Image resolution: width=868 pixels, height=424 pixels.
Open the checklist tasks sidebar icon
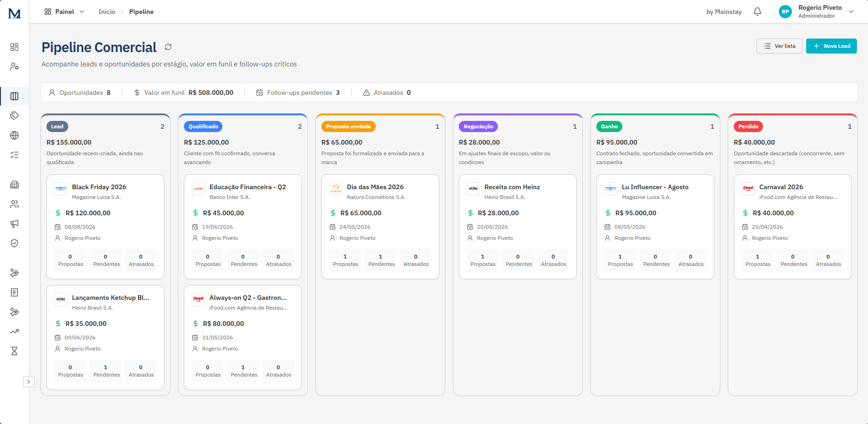[x=14, y=155]
